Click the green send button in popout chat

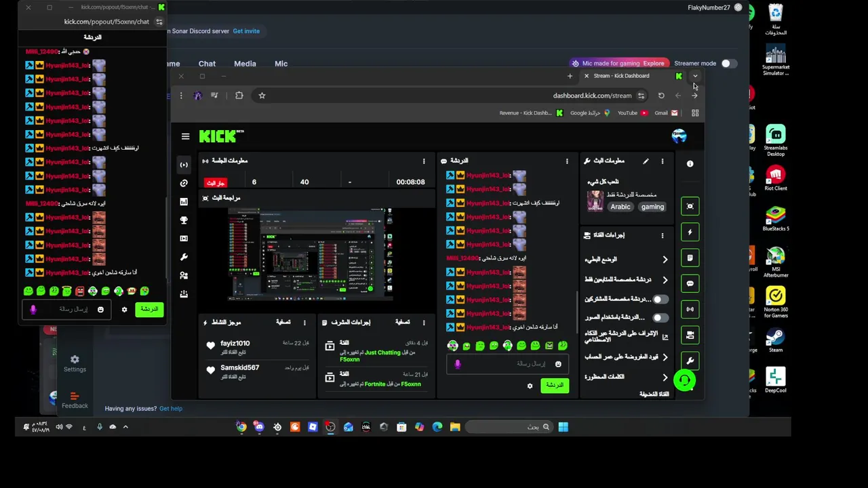pyautogui.click(x=149, y=309)
